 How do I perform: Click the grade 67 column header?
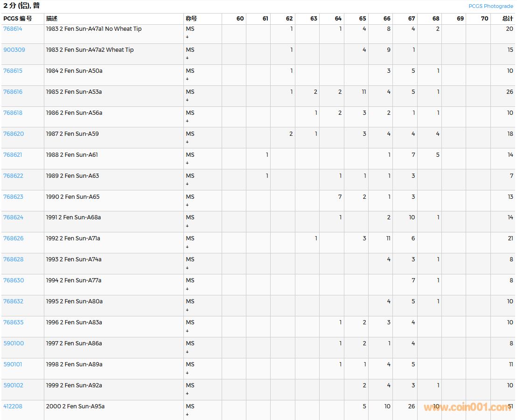coord(411,19)
